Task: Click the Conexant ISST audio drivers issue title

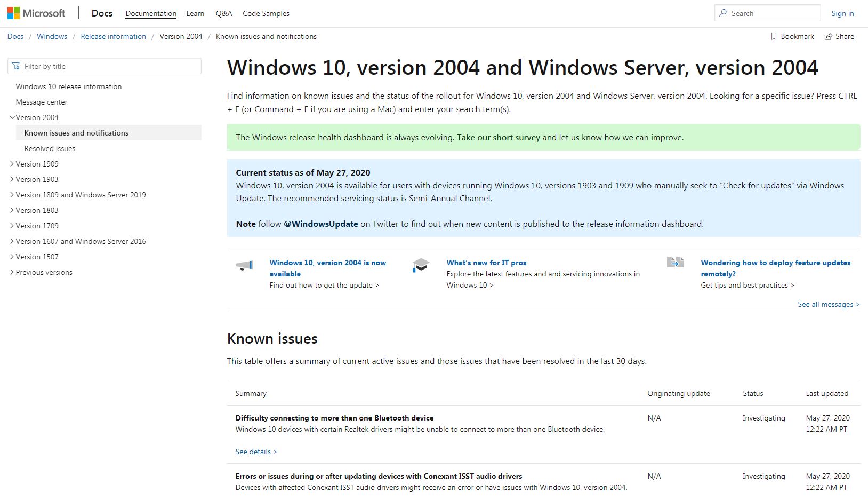Action: click(x=379, y=476)
